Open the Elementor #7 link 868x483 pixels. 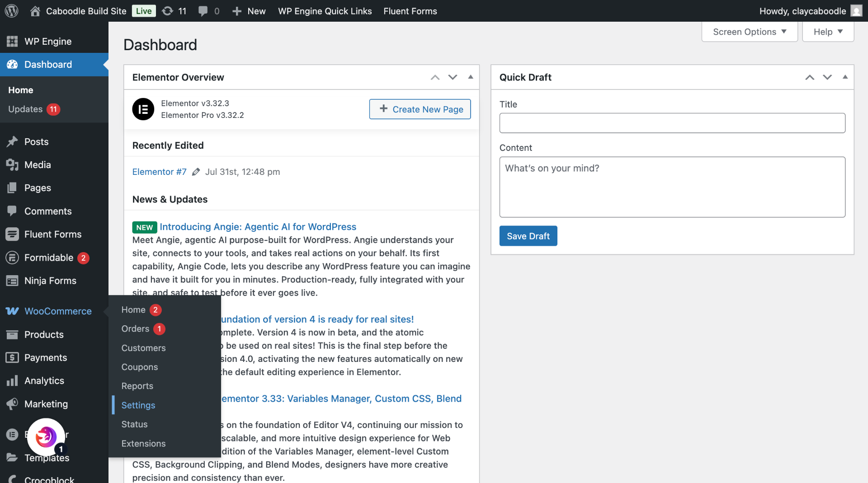[x=159, y=172]
